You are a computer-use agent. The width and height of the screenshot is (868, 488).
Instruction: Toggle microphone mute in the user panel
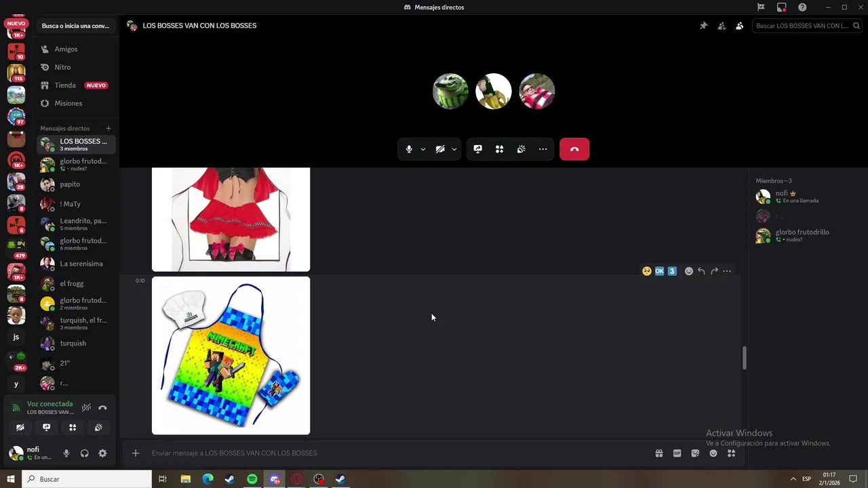pos(66,453)
